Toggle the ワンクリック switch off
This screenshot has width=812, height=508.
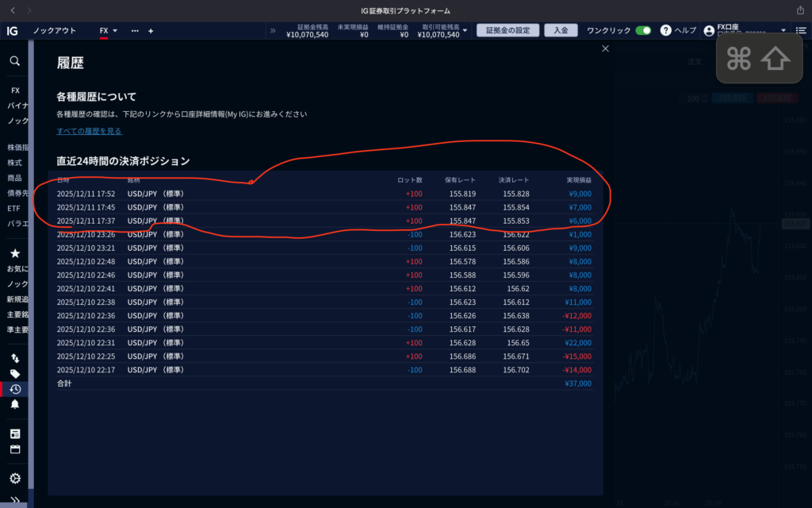coord(643,30)
